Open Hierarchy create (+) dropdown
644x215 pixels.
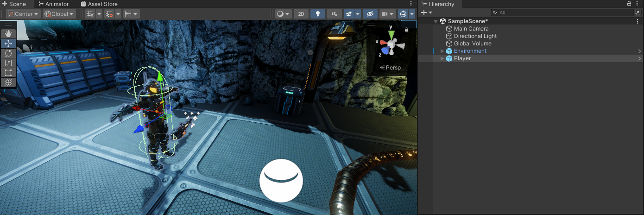(427, 13)
